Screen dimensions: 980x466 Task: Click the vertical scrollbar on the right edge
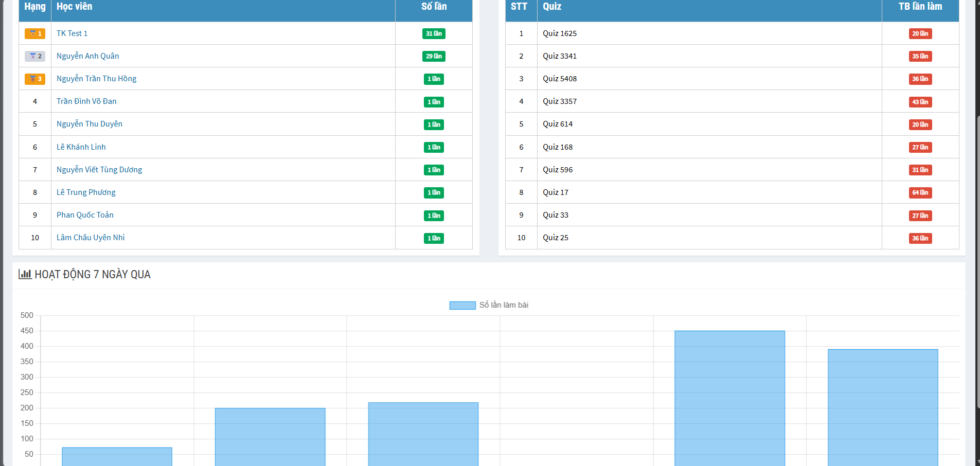[x=977, y=257]
